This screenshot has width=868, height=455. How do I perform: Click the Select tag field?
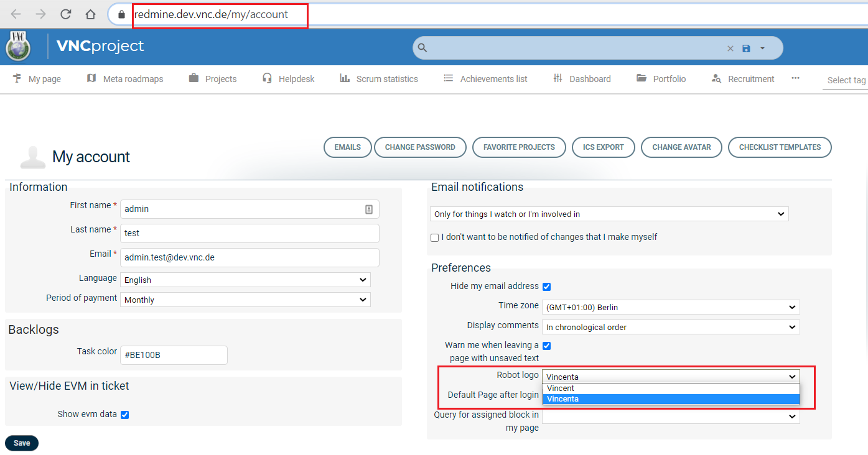click(846, 80)
